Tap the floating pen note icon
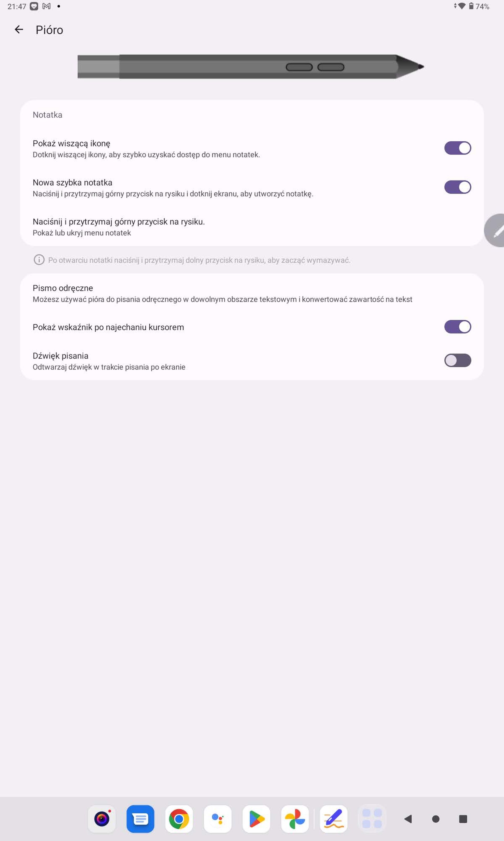 tap(495, 230)
